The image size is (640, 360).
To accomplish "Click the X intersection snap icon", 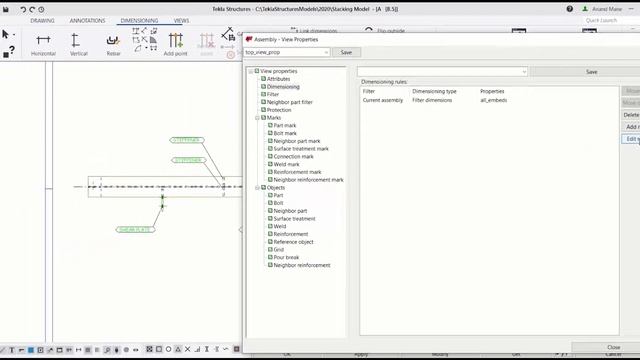I will [x=187, y=349].
